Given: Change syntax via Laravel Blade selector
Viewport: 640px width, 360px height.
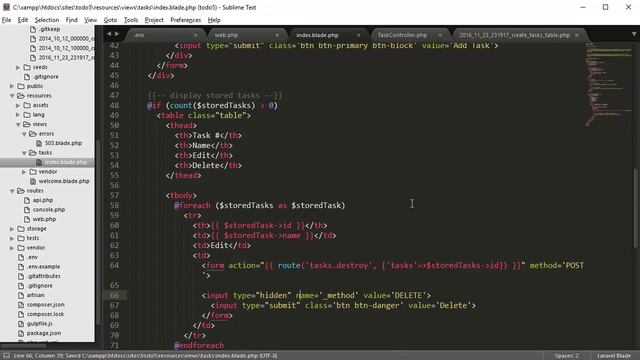Looking at the screenshot, I should pos(614,356).
